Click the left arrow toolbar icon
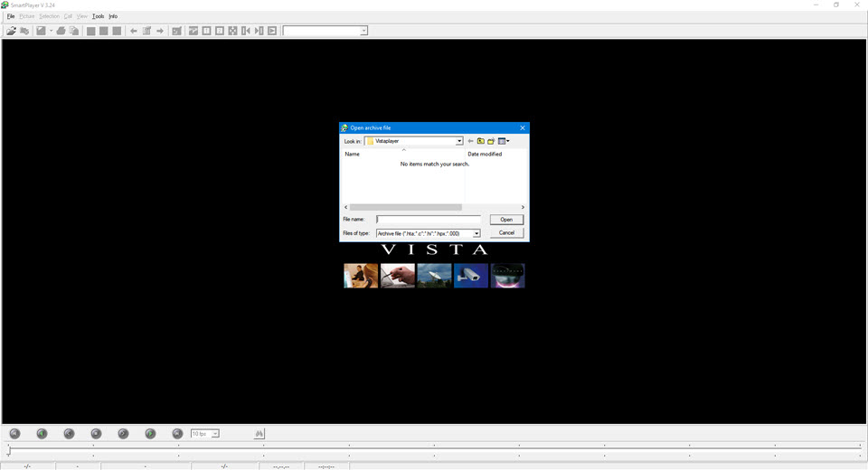Viewport: 868px width, 470px height. (x=134, y=31)
